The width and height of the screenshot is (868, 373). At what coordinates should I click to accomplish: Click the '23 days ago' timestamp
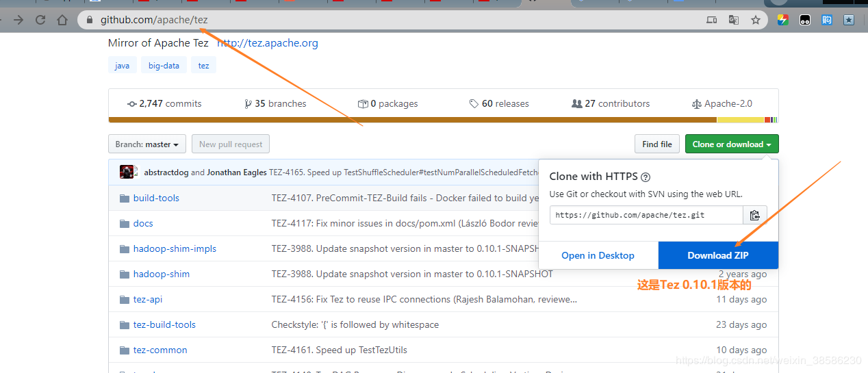[x=741, y=324]
